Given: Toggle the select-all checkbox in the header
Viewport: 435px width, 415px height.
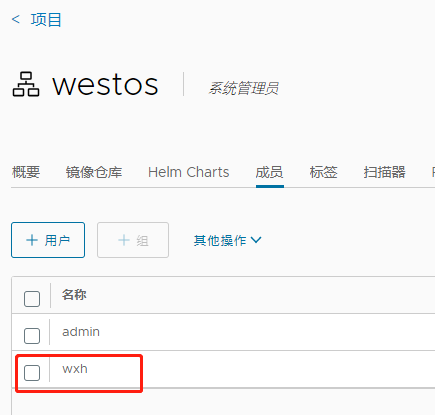Looking at the screenshot, I should 32,299.
